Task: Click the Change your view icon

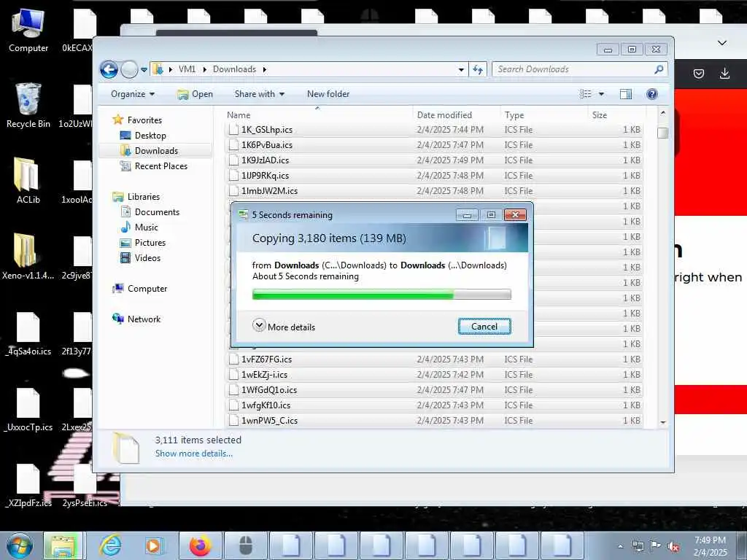Action: click(586, 94)
